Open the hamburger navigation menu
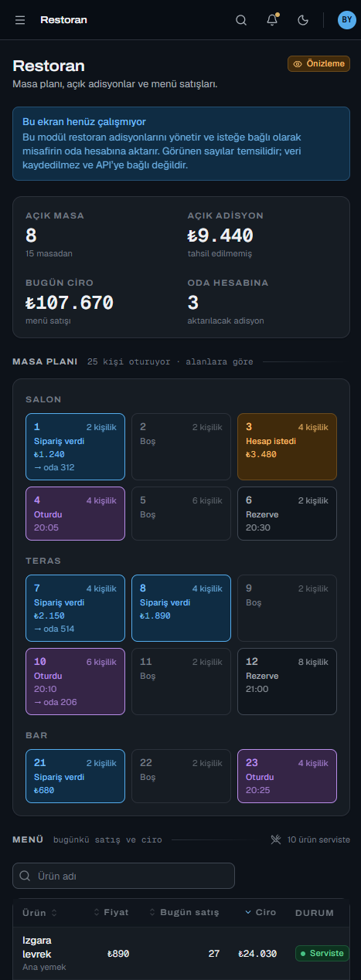 [x=20, y=20]
